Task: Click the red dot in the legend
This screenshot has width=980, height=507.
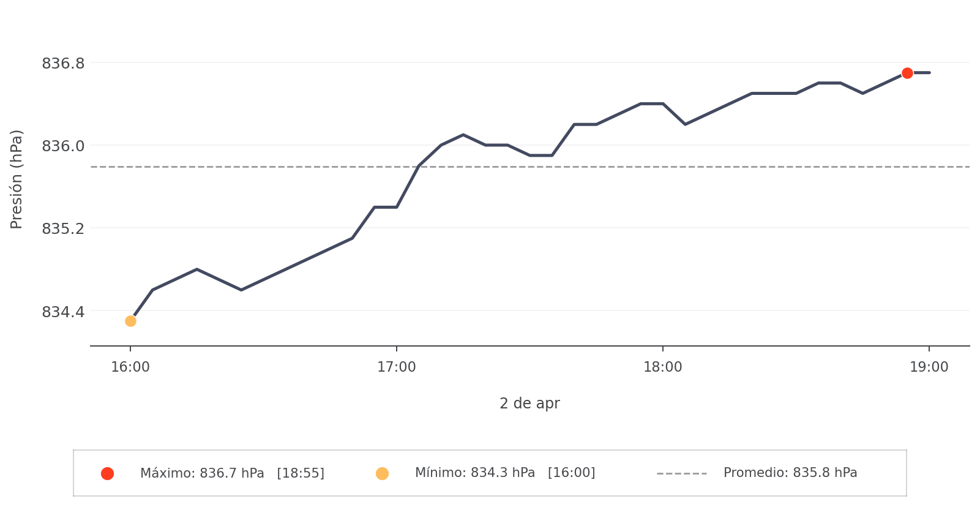Action: click(x=107, y=473)
